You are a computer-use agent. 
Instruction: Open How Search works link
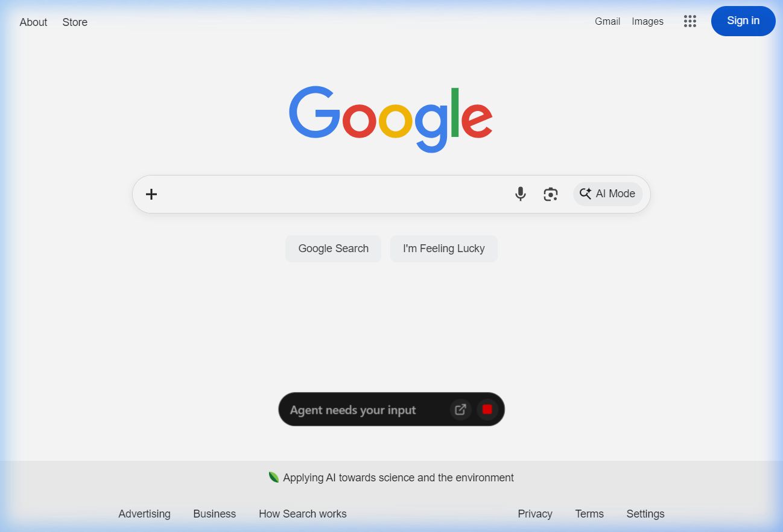tap(302, 514)
